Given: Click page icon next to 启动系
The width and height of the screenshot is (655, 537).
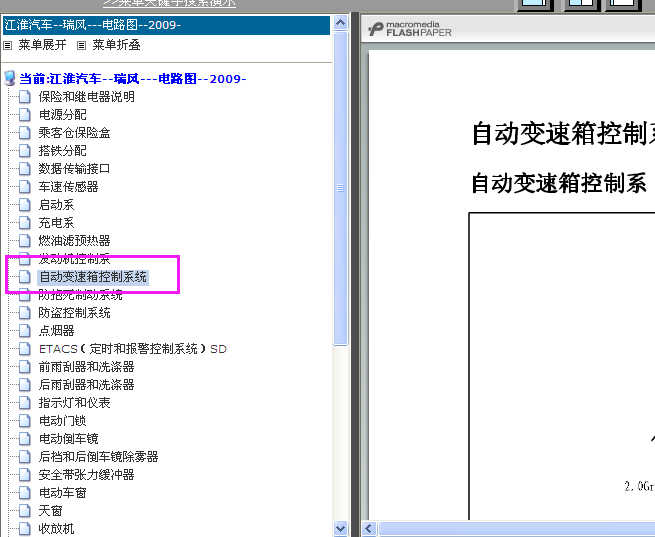Looking at the screenshot, I should click(x=25, y=205).
